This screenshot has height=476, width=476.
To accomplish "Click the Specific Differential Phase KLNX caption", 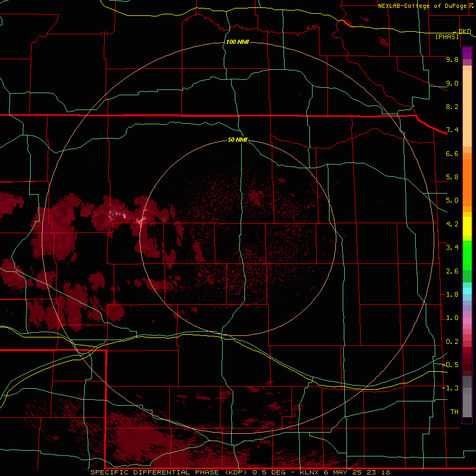I will (x=240, y=472).
